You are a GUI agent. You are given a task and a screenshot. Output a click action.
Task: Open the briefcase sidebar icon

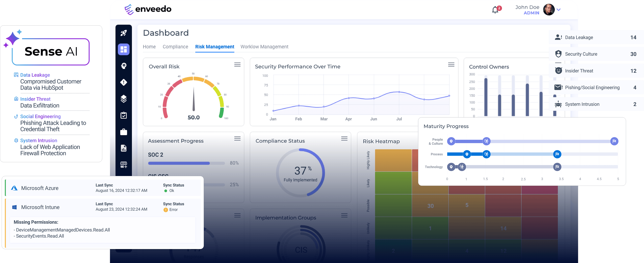pyautogui.click(x=123, y=132)
